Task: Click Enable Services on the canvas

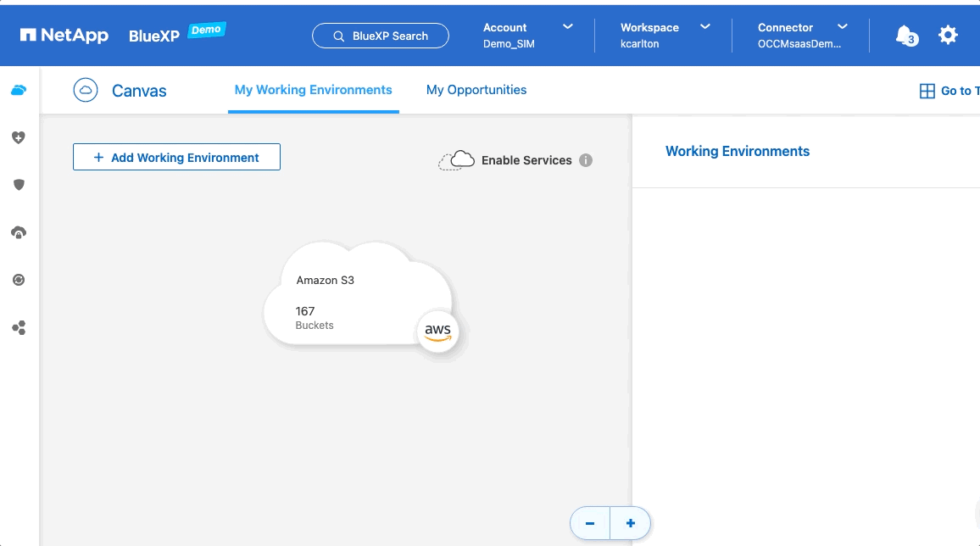Action: (x=526, y=160)
